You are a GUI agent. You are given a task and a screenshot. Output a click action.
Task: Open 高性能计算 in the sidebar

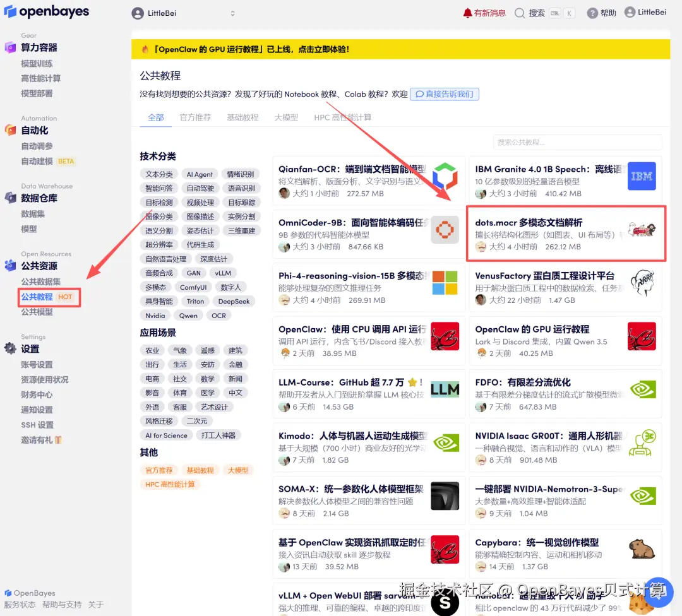[41, 78]
